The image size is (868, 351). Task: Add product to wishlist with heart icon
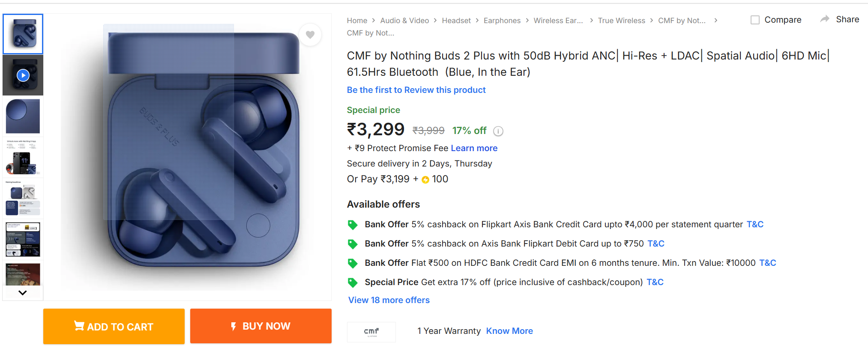coord(310,35)
